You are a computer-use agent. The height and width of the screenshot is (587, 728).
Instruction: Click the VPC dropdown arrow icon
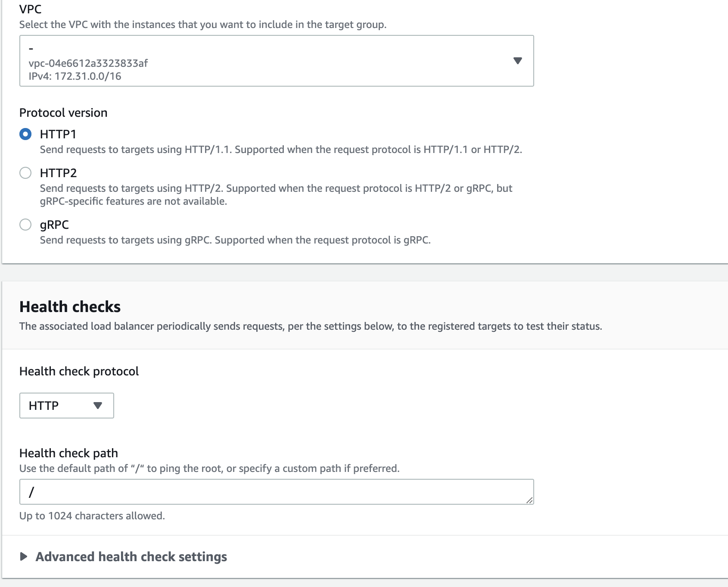click(x=518, y=61)
